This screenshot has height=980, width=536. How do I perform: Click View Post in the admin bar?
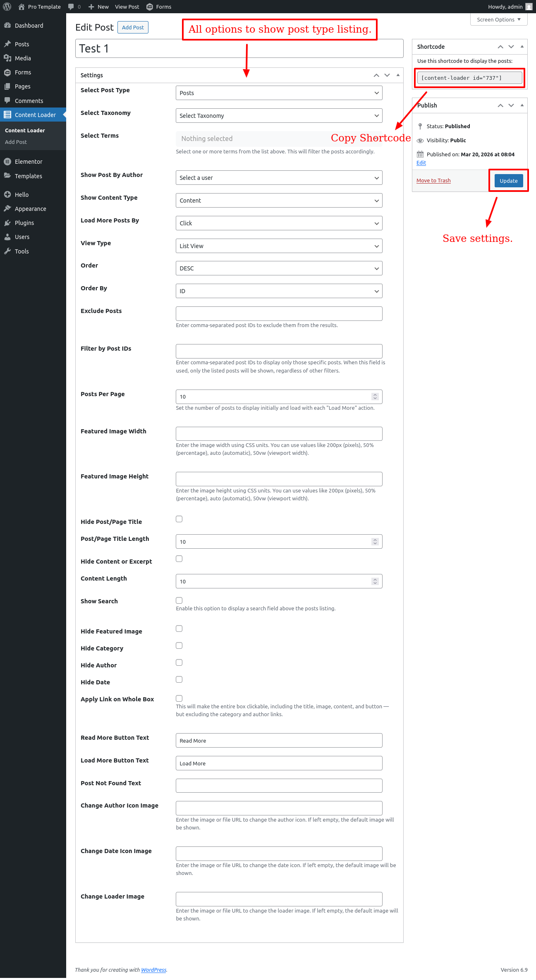(x=127, y=7)
